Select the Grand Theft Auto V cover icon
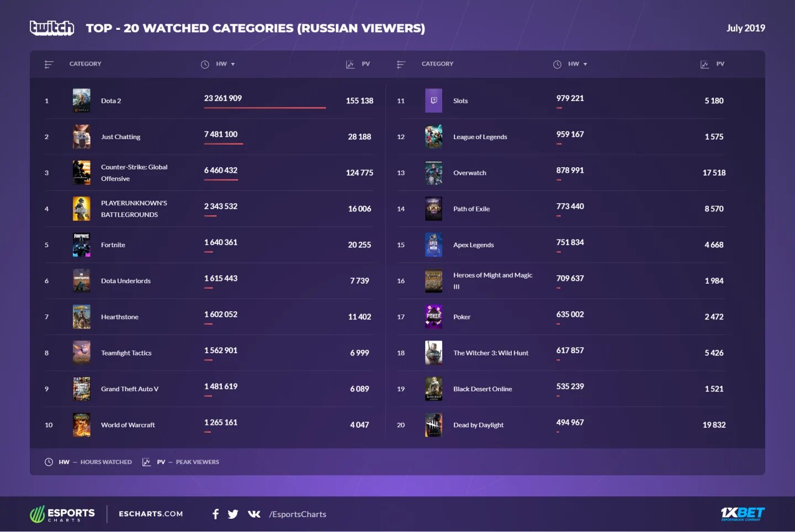The image size is (795, 532). [82, 389]
